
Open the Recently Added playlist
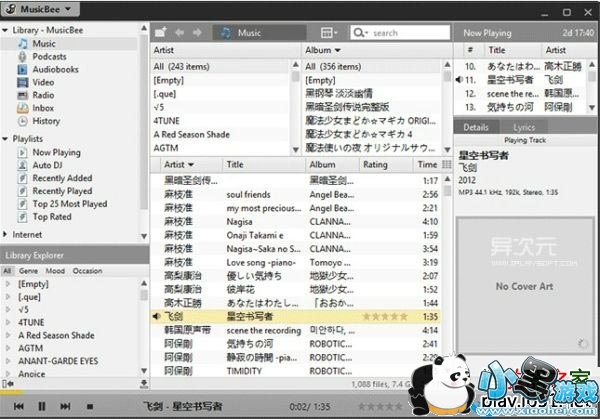62,178
